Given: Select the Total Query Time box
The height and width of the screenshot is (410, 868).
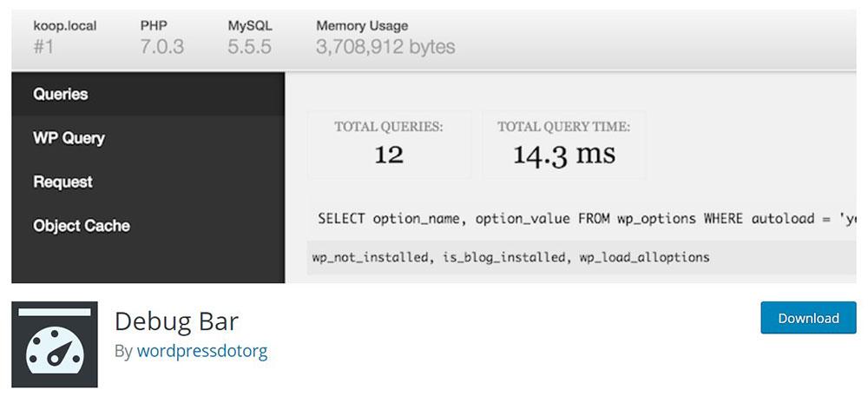Looking at the screenshot, I should tap(564, 144).
